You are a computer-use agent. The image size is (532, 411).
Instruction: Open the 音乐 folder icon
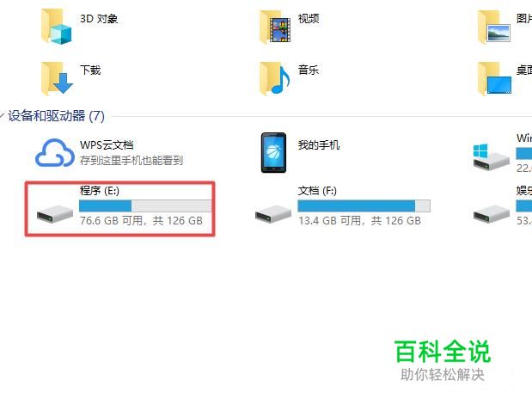coord(275,79)
